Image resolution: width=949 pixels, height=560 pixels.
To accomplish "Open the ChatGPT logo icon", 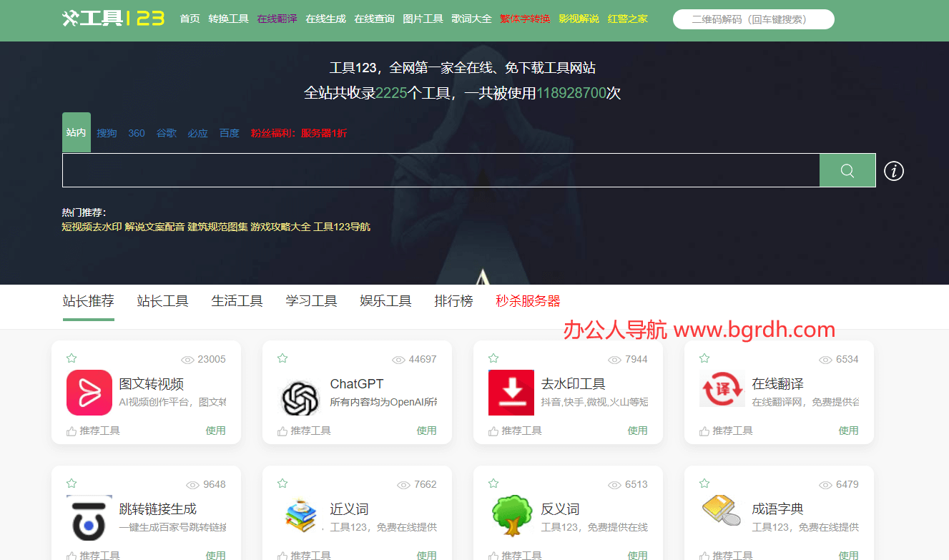I will (300, 398).
